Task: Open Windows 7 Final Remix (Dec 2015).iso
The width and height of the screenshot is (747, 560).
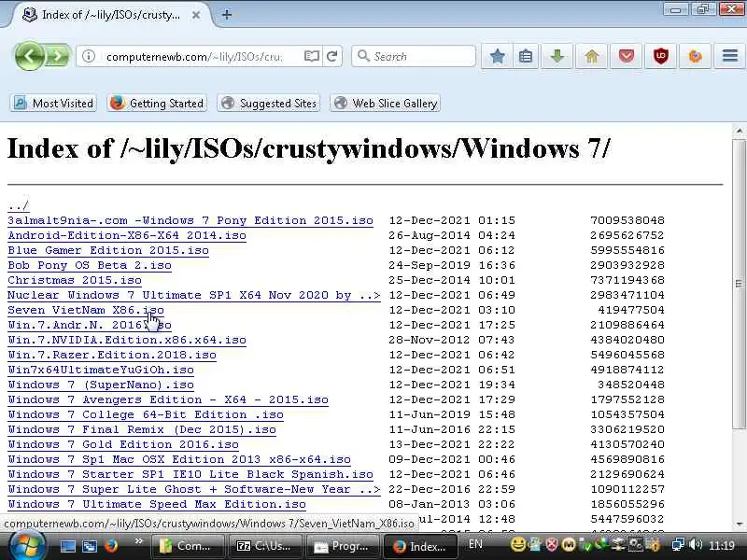Action: 142,429
